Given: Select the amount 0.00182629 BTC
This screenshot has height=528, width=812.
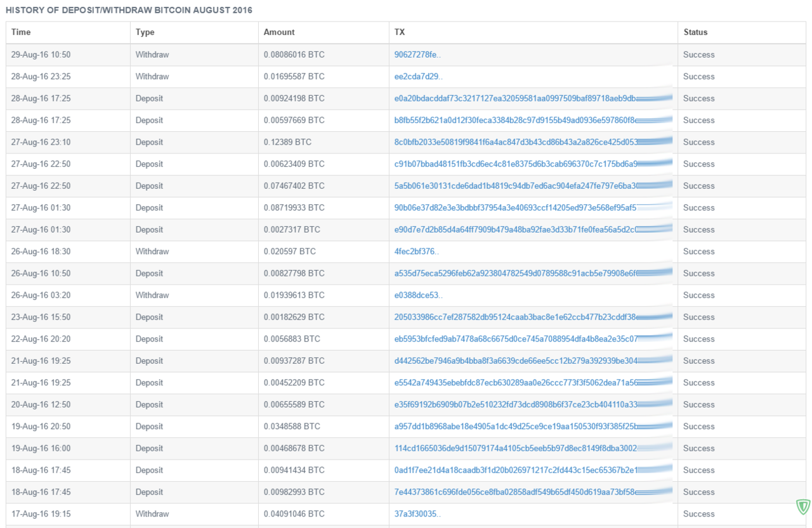Looking at the screenshot, I should (x=294, y=317).
